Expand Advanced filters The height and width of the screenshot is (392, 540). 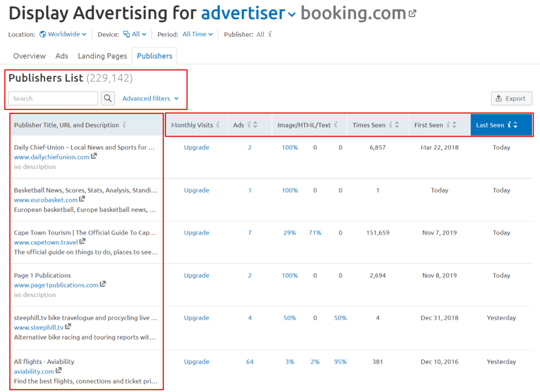click(150, 99)
